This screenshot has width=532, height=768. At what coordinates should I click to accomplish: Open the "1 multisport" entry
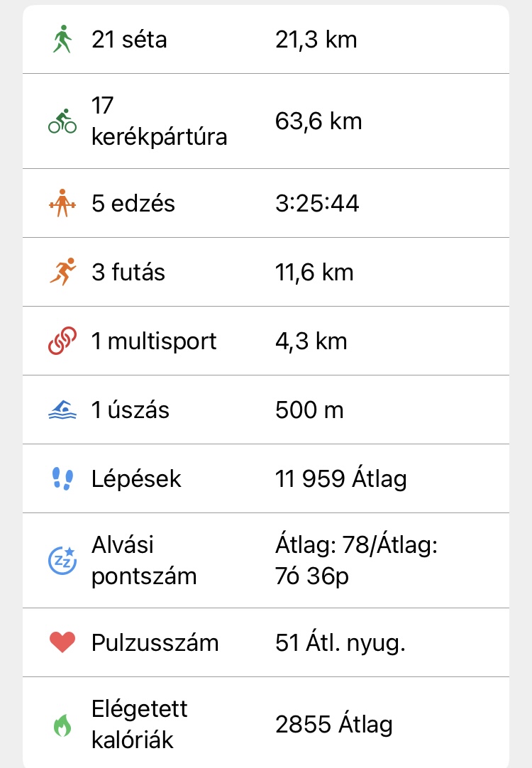click(154, 341)
